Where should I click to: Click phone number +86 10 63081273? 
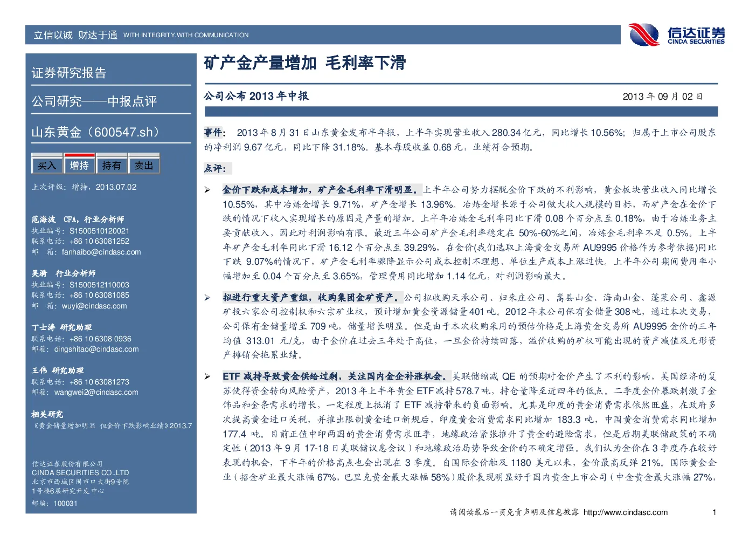click(x=100, y=382)
